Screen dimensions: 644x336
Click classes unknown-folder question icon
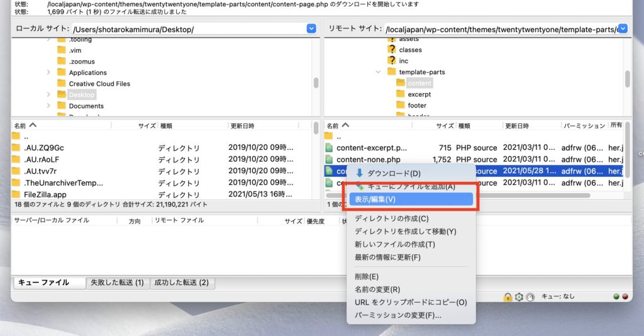pos(392,49)
